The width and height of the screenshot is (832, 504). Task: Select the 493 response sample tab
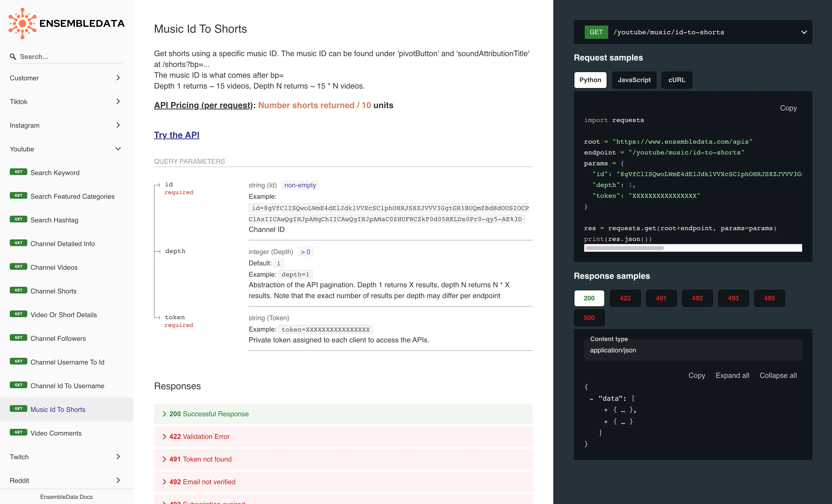pyautogui.click(x=733, y=298)
